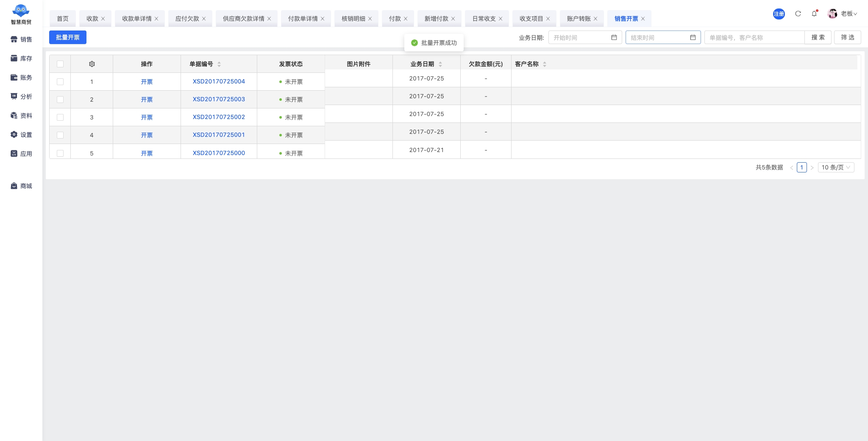Click the blue 注册 badge
Screen dimensions: 868x441
coord(779,14)
